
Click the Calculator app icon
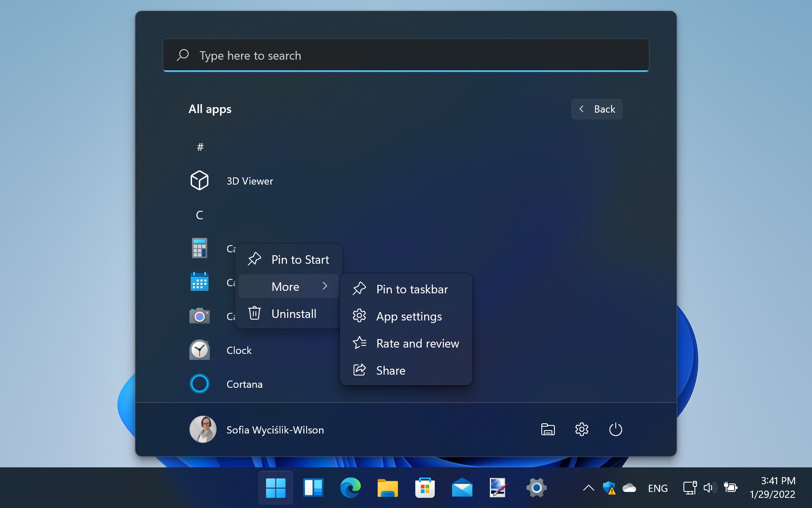199,248
